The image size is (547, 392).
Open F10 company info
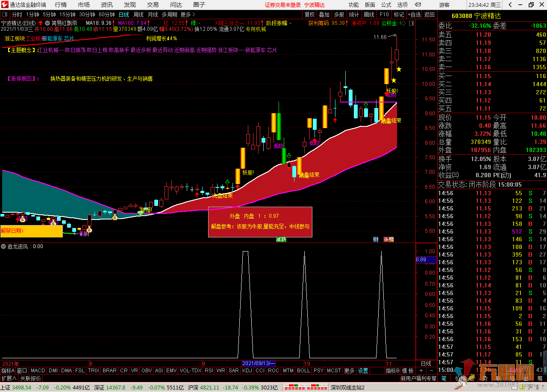[384, 15]
